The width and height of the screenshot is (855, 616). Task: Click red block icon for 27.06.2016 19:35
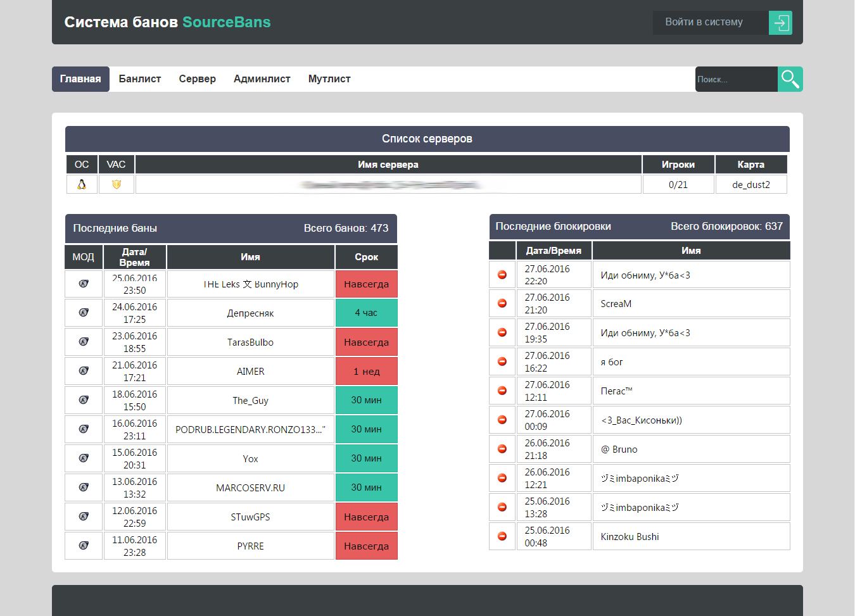502,332
